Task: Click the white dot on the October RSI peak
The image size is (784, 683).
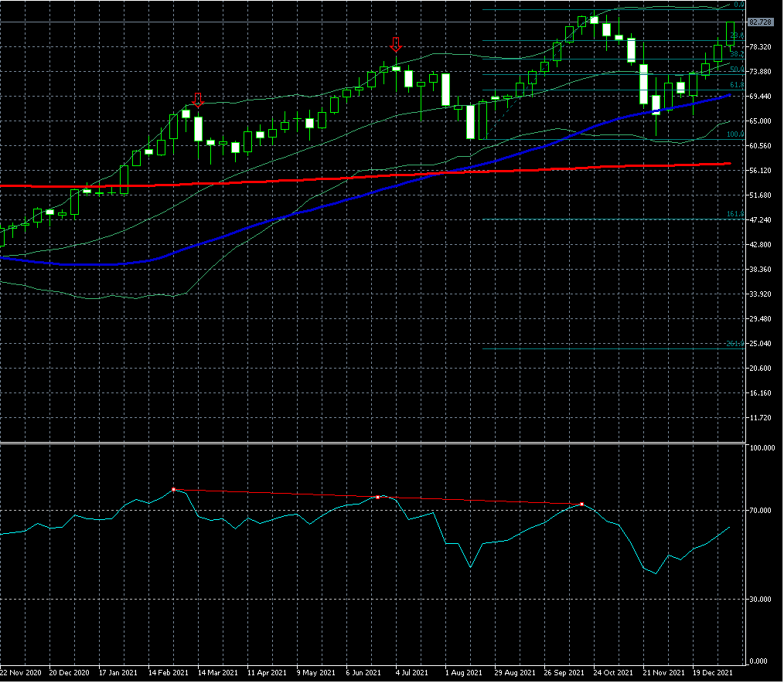Action: (581, 504)
